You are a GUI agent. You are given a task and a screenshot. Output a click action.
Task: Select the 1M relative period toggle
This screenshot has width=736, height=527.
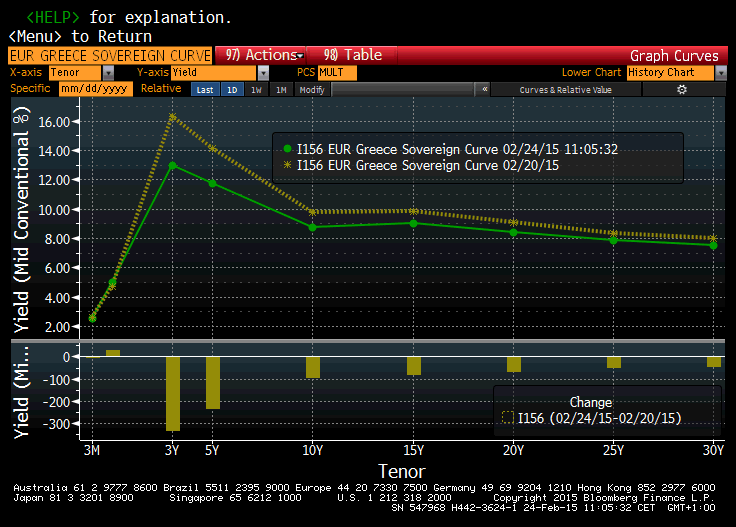pyautogui.click(x=281, y=89)
